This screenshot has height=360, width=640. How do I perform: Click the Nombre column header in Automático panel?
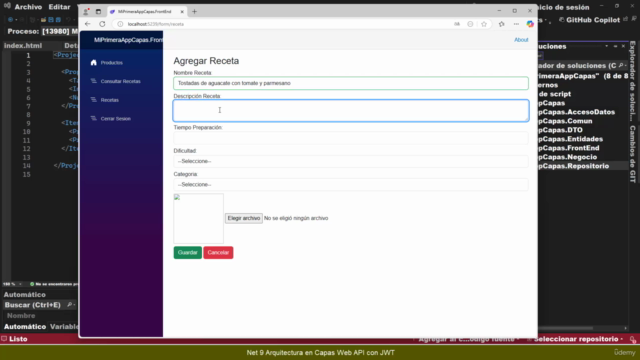click(x=21, y=316)
